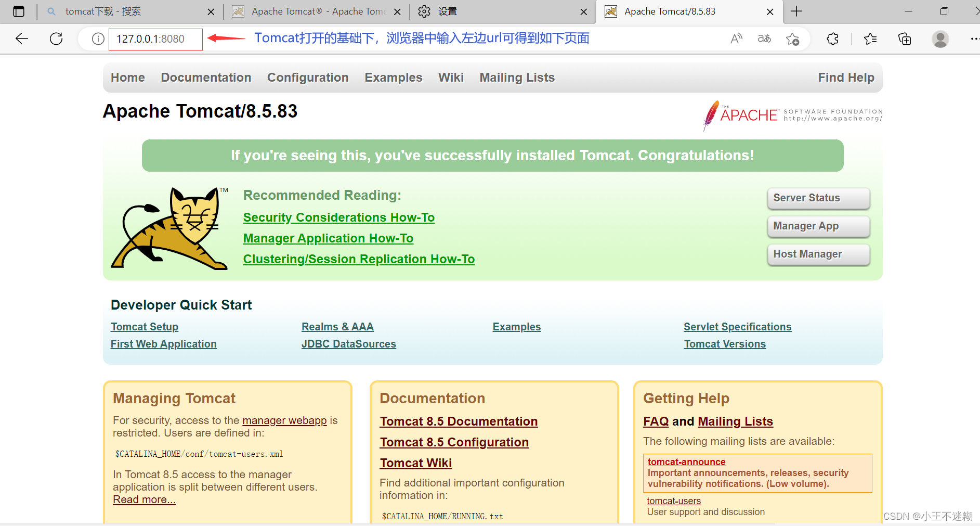The width and height of the screenshot is (980, 526).
Task: Open Examples link under Developer Quick Start
Action: 517,327
